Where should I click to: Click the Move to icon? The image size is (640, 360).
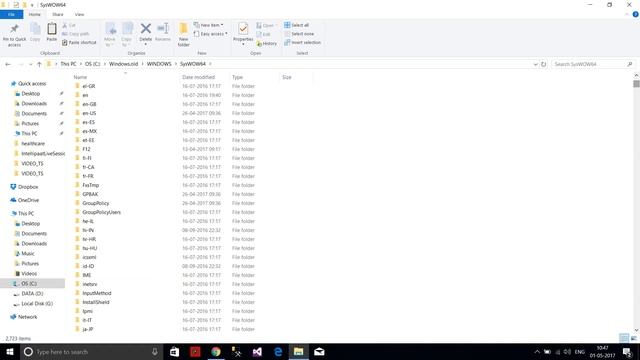click(110, 29)
